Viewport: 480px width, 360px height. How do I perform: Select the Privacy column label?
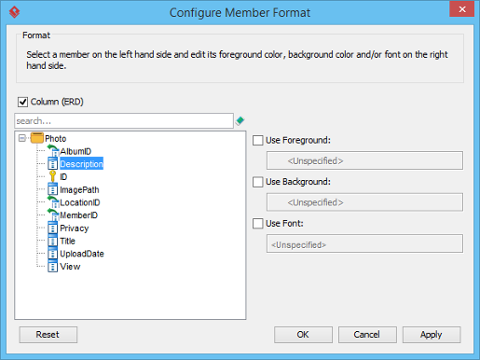[x=74, y=228]
